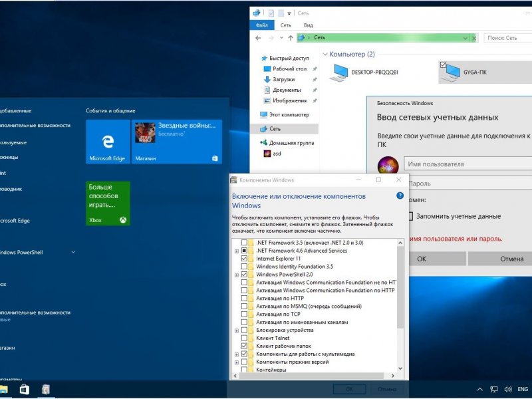
Task: Open Рабочий стол in the sidebar
Action: click(289, 68)
